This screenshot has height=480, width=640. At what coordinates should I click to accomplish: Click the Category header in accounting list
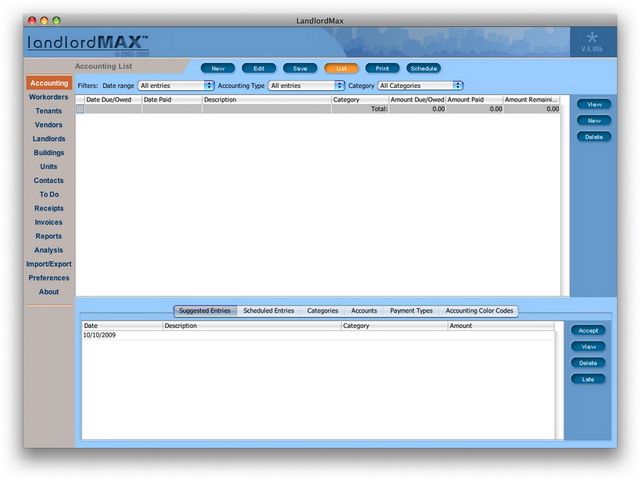(360, 100)
